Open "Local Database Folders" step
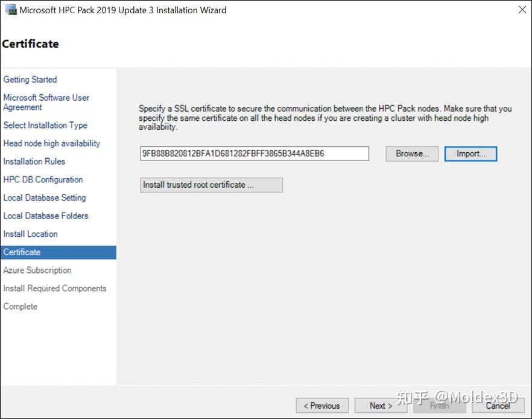Screen dimensions: 532x419 [46, 216]
